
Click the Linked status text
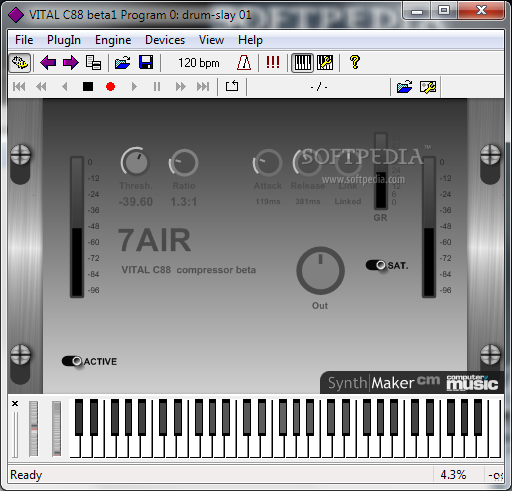(348, 201)
